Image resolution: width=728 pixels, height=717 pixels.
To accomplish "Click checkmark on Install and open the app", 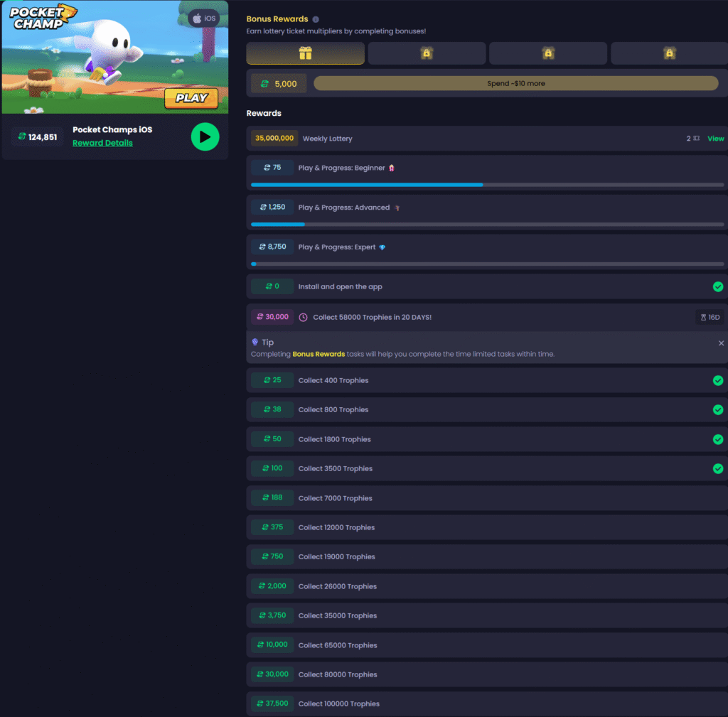I will point(718,287).
